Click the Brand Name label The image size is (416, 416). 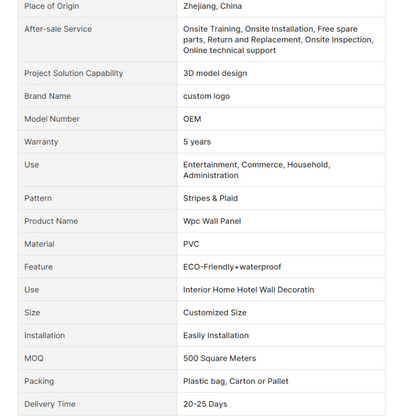tap(47, 96)
